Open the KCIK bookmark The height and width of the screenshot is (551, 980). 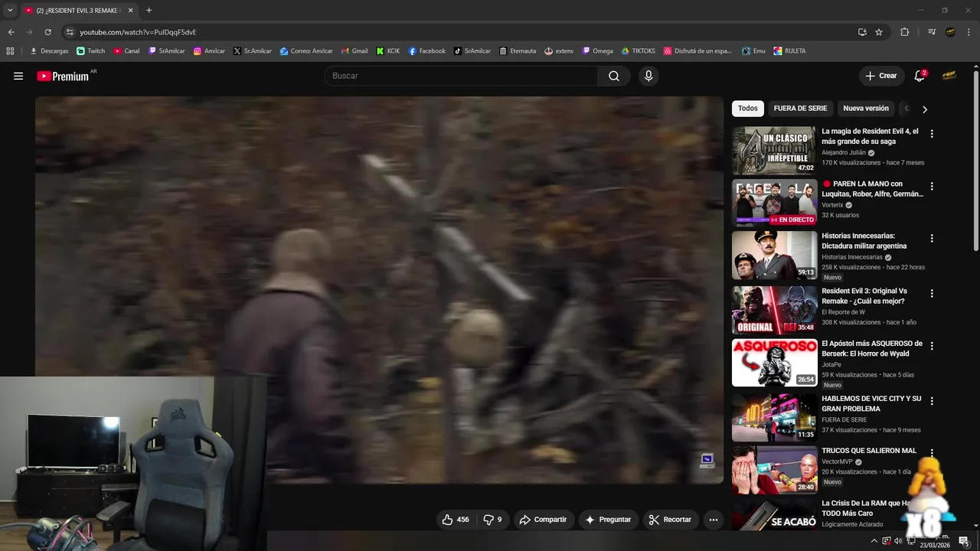pos(388,51)
